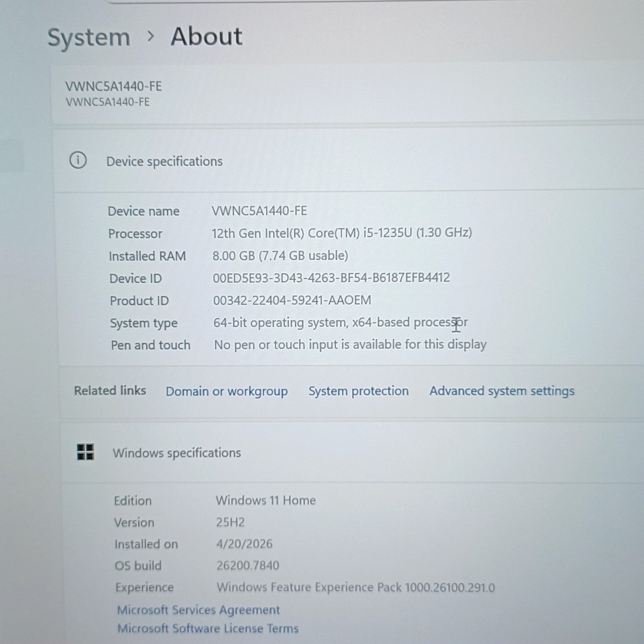Click the Installed on label
This screenshot has width=644, height=644.
(x=146, y=544)
